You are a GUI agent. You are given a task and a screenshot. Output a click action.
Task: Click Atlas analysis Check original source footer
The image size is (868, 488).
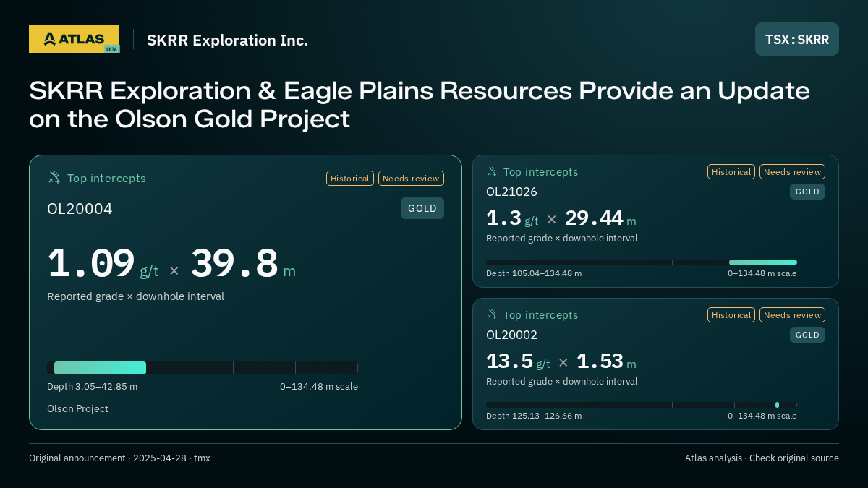[x=762, y=458]
